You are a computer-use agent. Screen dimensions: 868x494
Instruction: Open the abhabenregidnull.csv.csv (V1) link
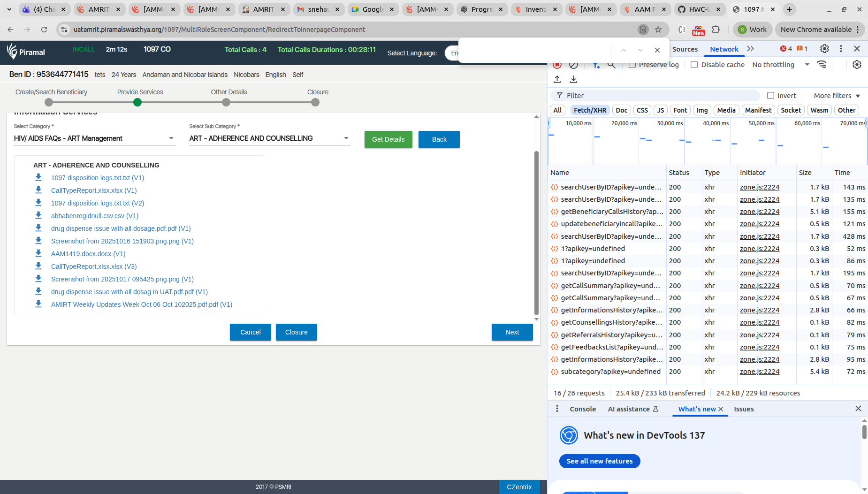[95, 216]
